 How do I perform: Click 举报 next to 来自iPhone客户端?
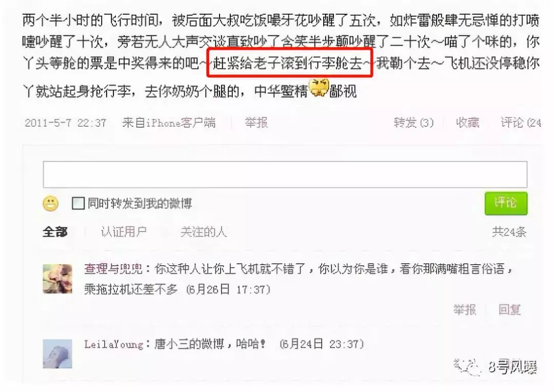pos(256,123)
